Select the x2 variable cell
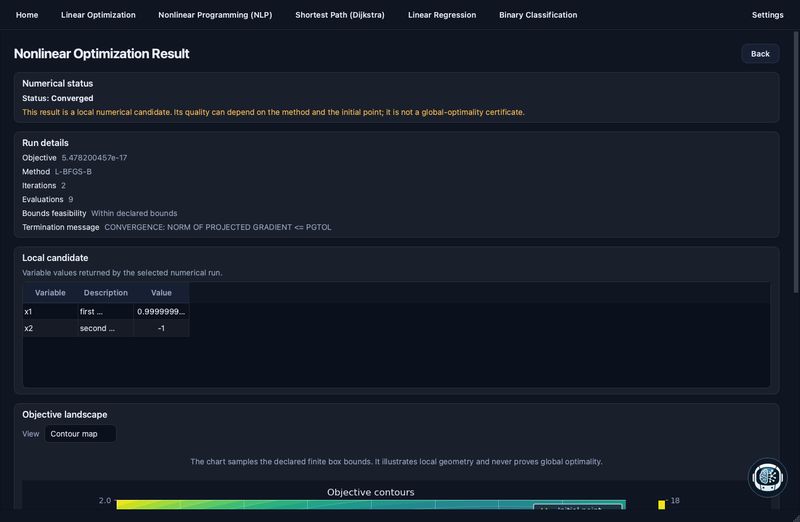Viewport: 800px width, 522px height. (50, 328)
